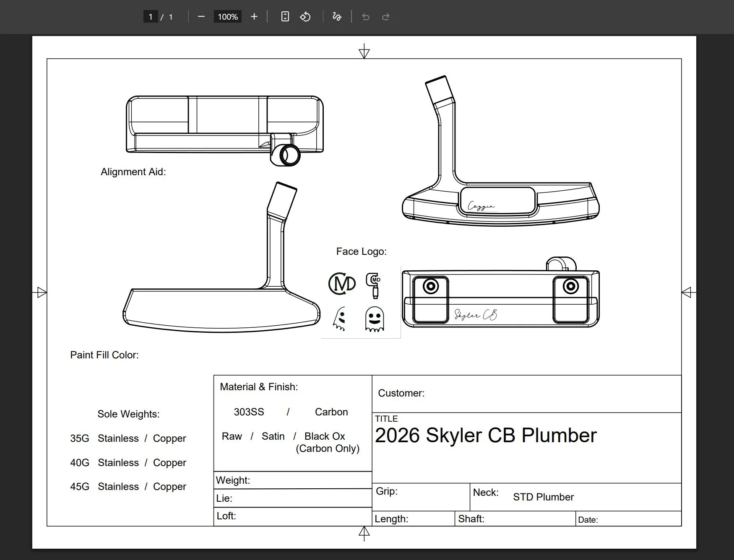Click the title 2026 Skyler CB Plumber
Screen dimensions: 734x560
tap(485, 436)
